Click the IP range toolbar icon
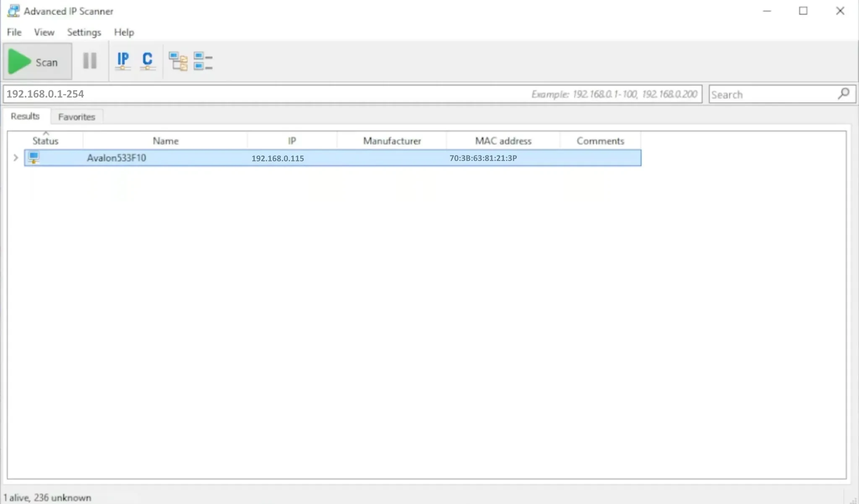 point(123,61)
